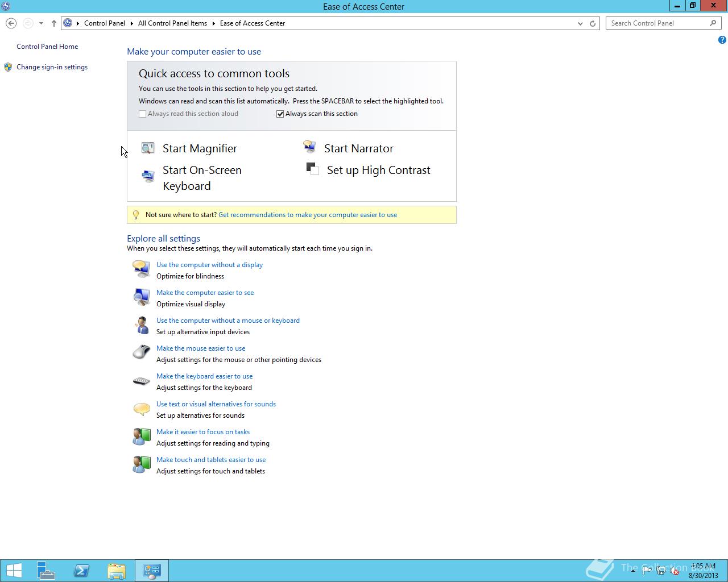Click the Magnifier icon
The width and height of the screenshot is (728, 582).
[148, 148]
